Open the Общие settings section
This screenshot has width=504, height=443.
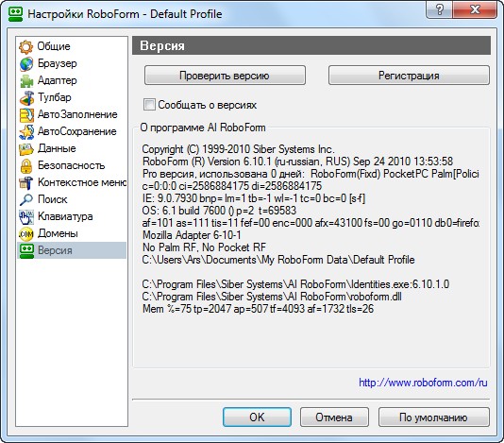pos(72,46)
